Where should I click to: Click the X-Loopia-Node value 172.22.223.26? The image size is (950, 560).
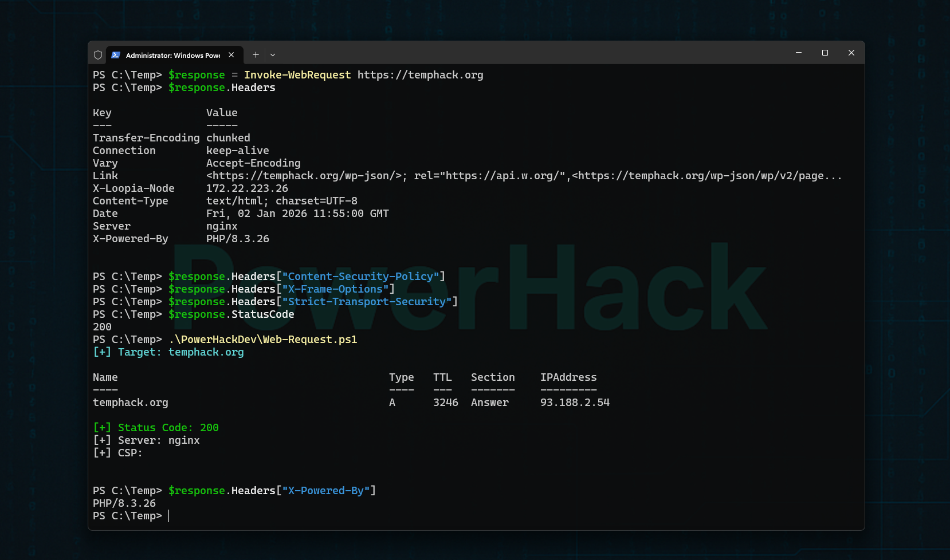point(247,188)
